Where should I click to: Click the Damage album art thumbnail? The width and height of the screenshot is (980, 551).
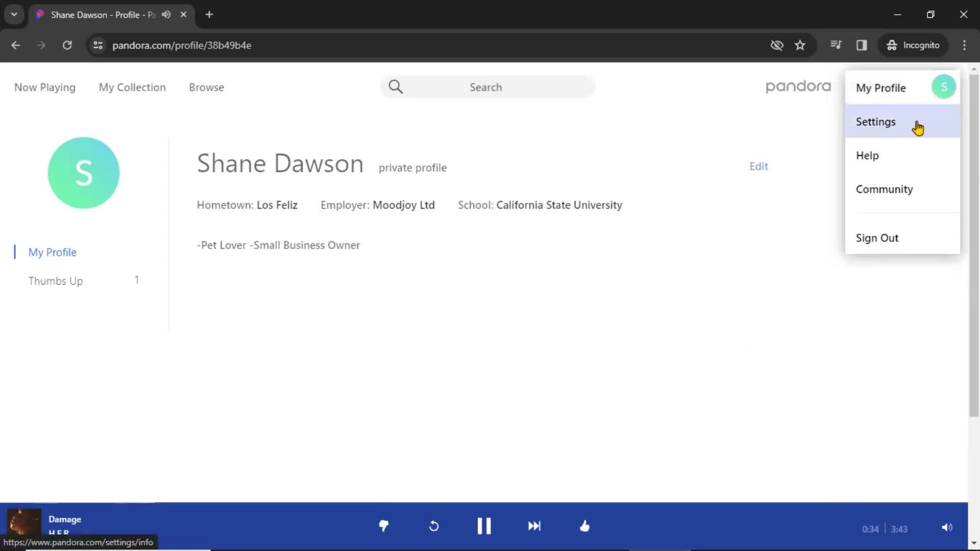click(x=24, y=523)
